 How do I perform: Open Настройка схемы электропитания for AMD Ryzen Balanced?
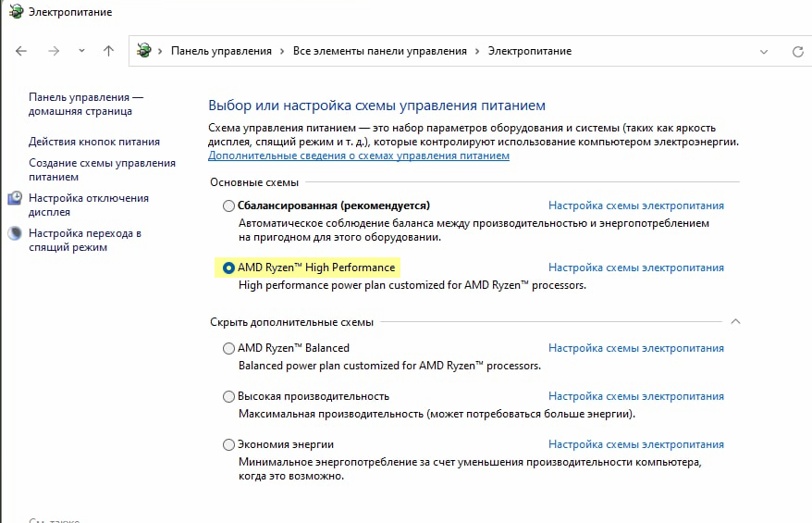coord(636,348)
